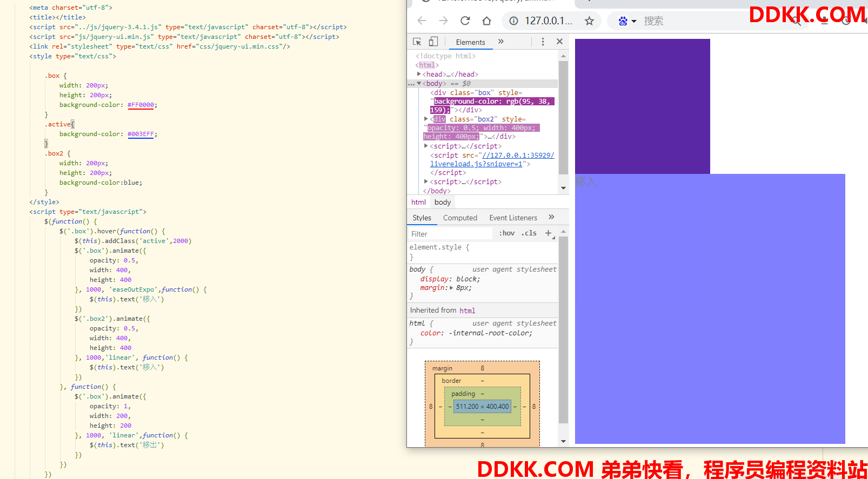Click the 移入 text on the page

[x=586, y=181]
